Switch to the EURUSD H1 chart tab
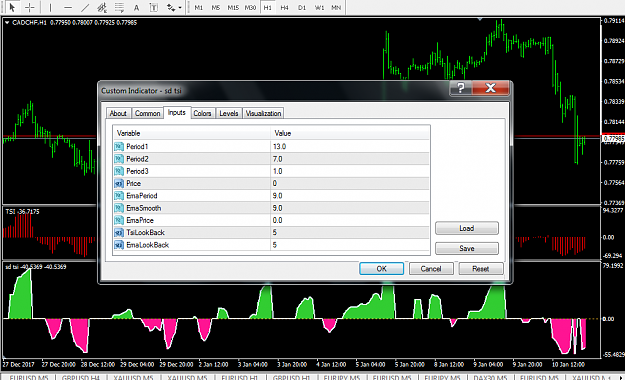The height and width of the screenshot is (380, 625). [240, 377]
